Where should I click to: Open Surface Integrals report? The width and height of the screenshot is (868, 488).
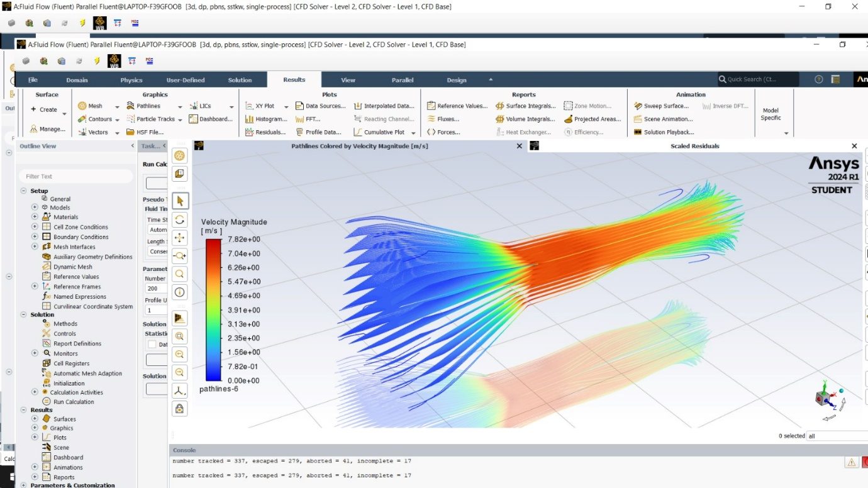tap(526, 106)
